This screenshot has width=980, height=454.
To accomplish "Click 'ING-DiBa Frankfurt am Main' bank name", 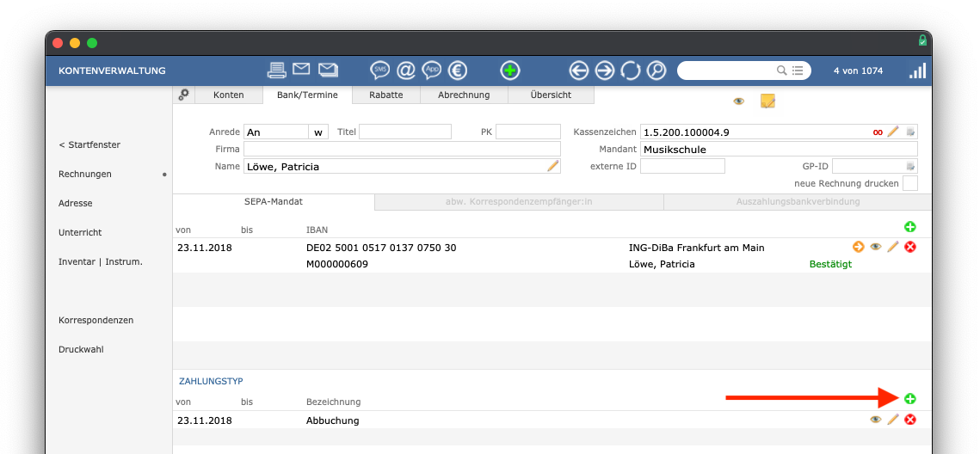I will coord(696,248).
